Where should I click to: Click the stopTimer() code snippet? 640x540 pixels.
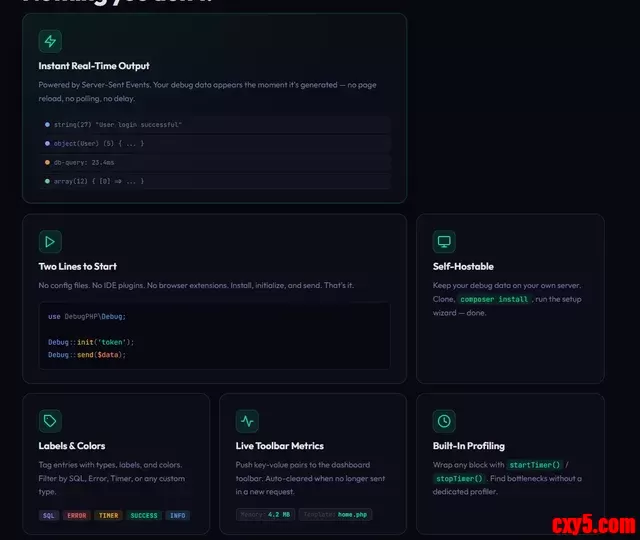pyautogui.click(x=459, y=479)
